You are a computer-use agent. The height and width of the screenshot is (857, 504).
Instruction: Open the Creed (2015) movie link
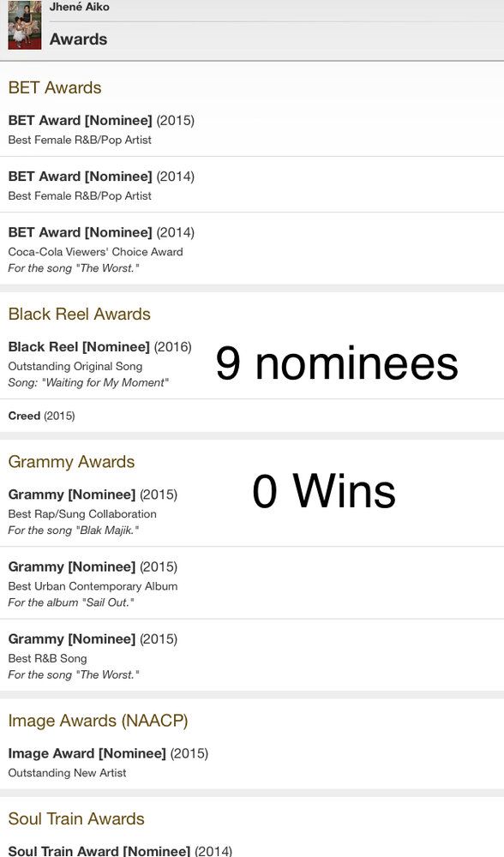41,416
